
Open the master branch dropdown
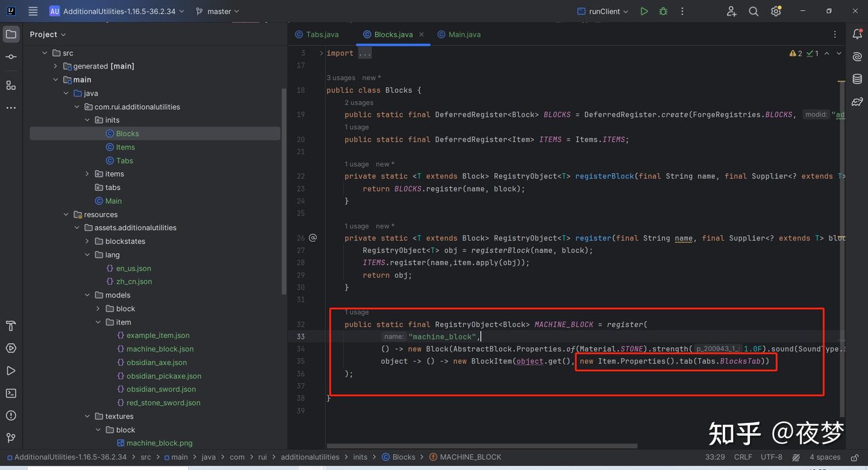[x=218, y=11]
